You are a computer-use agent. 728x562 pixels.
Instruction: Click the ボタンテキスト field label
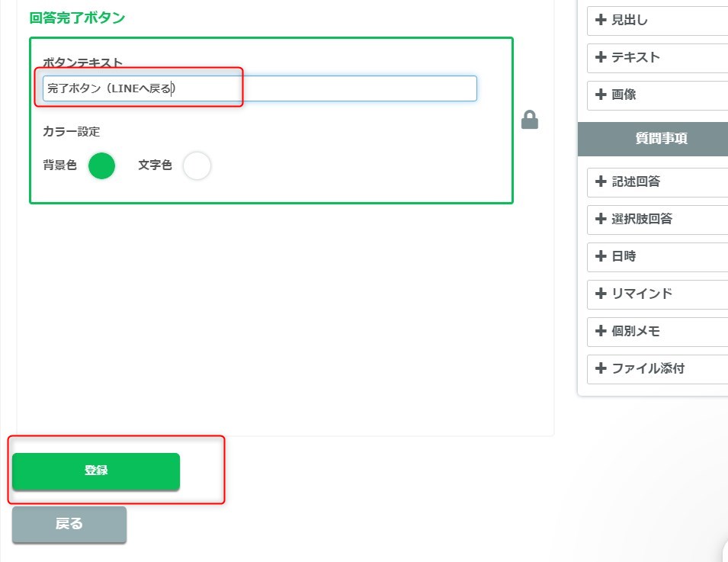click(82, 63)
